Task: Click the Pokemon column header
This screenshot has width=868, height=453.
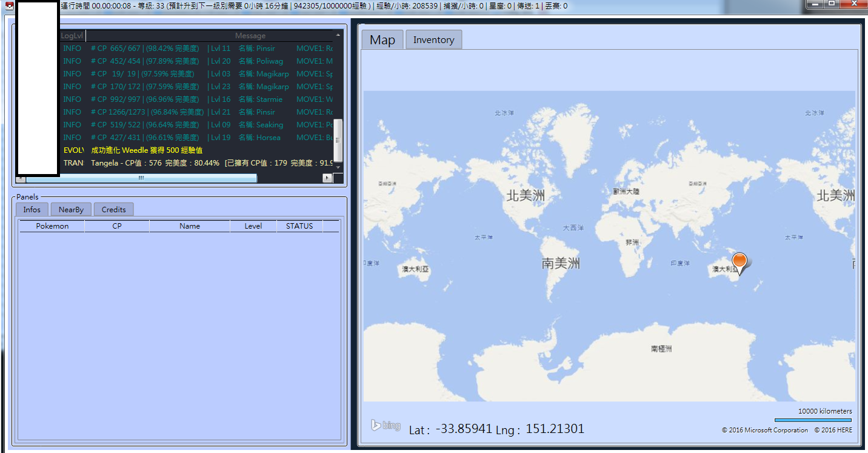Action: pos(52,226)
